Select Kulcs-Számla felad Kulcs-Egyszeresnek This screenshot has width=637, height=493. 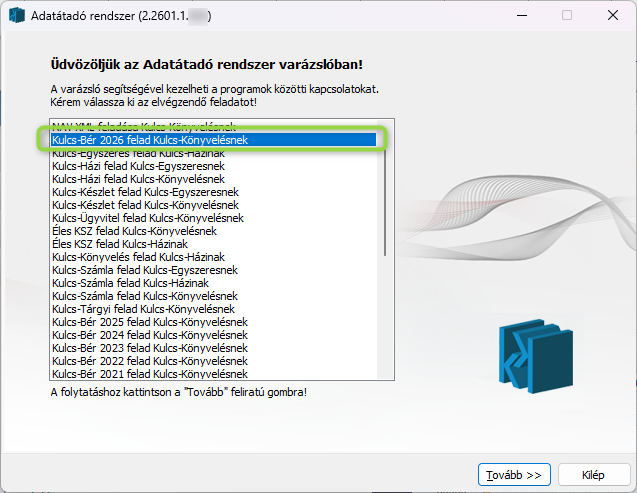click(214, 270)
